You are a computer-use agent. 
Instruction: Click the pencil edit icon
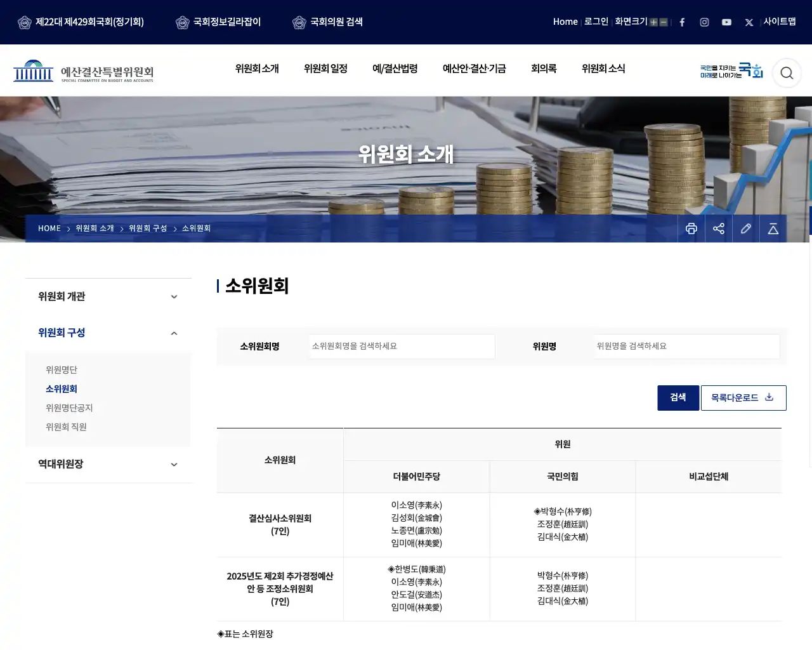(746, 229)
